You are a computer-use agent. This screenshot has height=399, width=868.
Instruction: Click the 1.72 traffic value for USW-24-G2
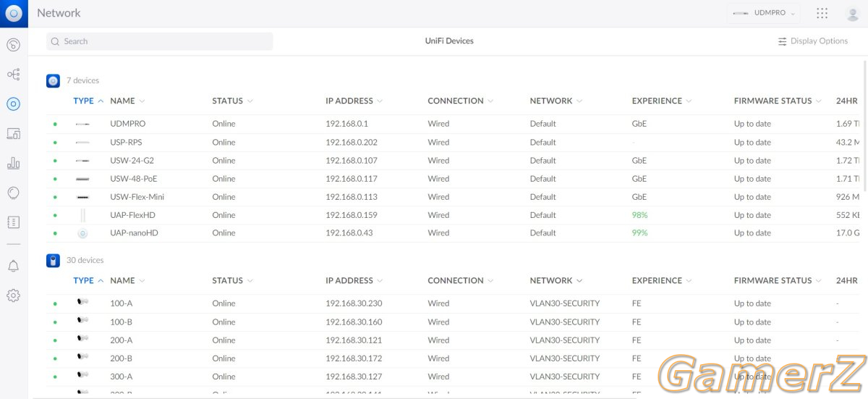848,161
